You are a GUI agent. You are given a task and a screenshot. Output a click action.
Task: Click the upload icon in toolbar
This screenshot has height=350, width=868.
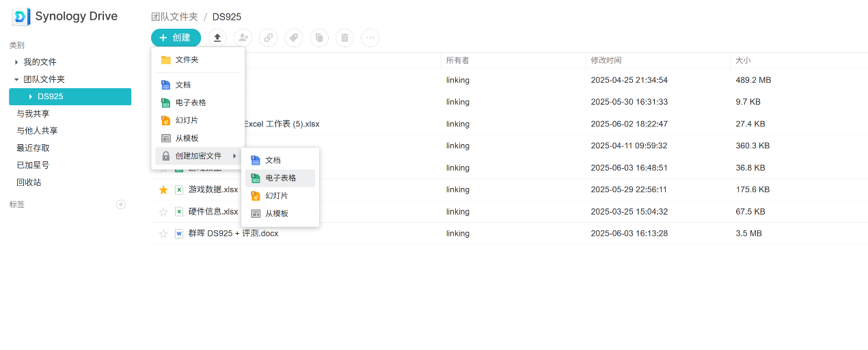click(217, 38)
